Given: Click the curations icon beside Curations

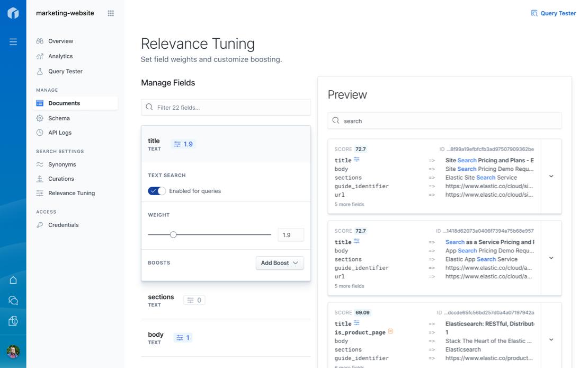Looking at the screenshot, I should click(x=40, y=179).
